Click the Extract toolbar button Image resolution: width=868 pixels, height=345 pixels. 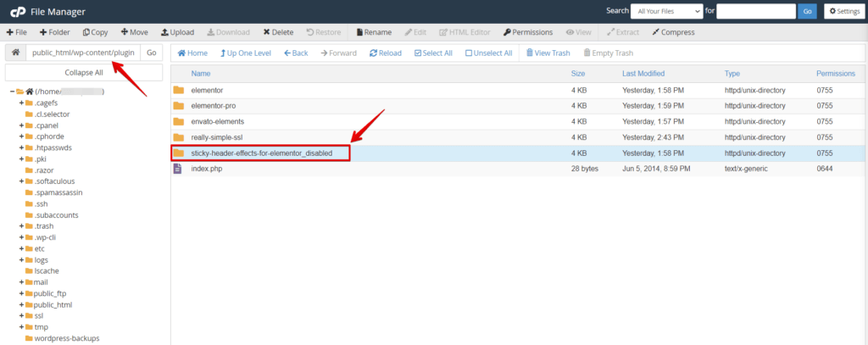click(623, 32)
